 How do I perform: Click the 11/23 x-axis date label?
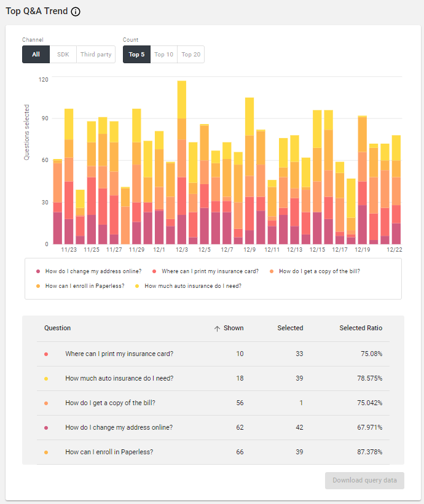[x=69, y=250]
